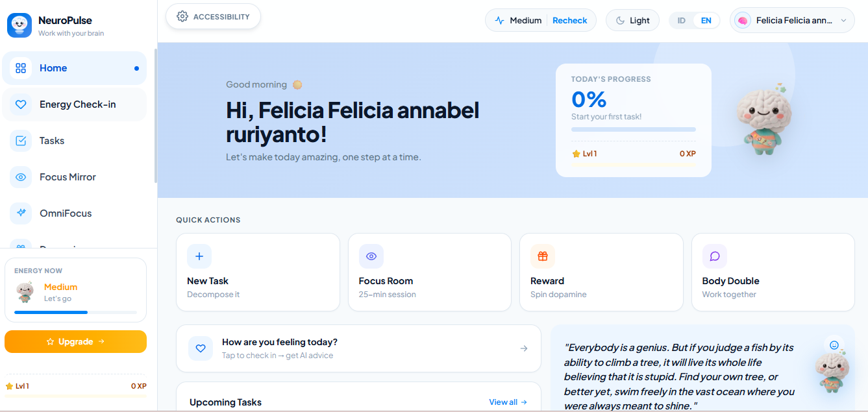868x412 pixels.
Task: Click the sidebar vertical scrollbar
Action: tap(155, 115)
